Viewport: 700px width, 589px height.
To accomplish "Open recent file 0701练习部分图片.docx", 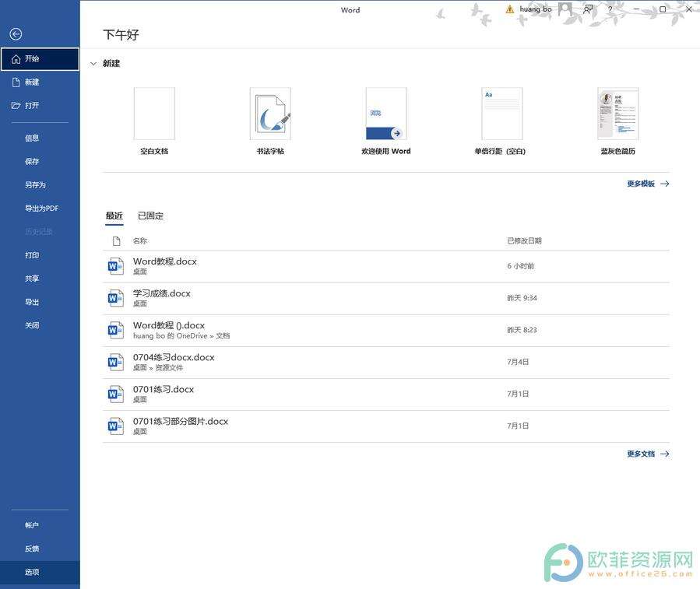I will coord(385,426).
